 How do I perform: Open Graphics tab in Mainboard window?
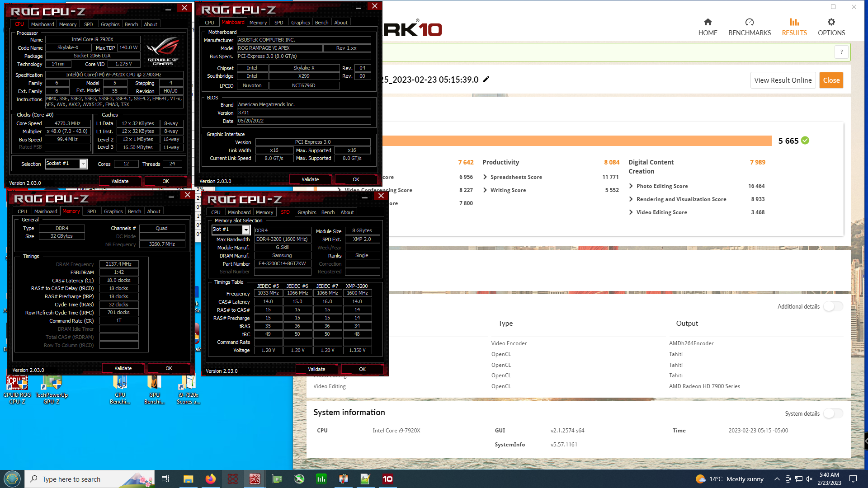click(x=300, y=23)
